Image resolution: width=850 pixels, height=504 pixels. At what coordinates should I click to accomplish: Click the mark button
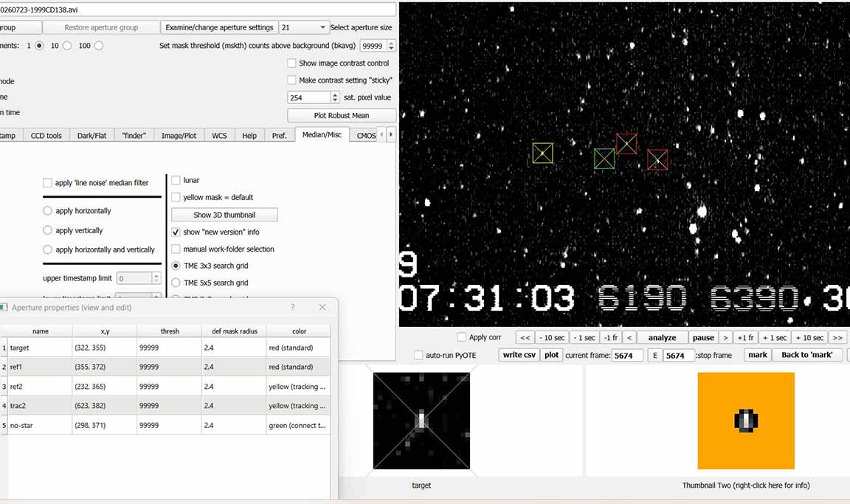point(757,355)
